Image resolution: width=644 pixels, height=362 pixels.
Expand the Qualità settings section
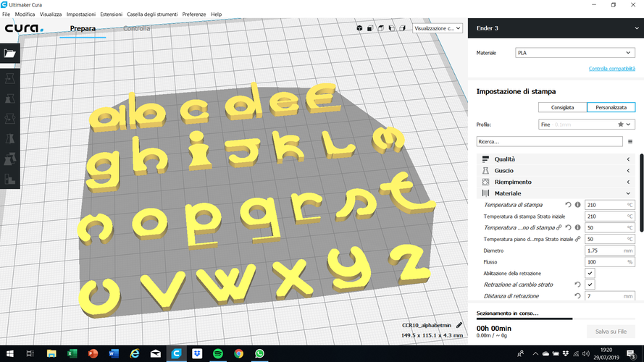pyautogui.click(x=556, y=159)
